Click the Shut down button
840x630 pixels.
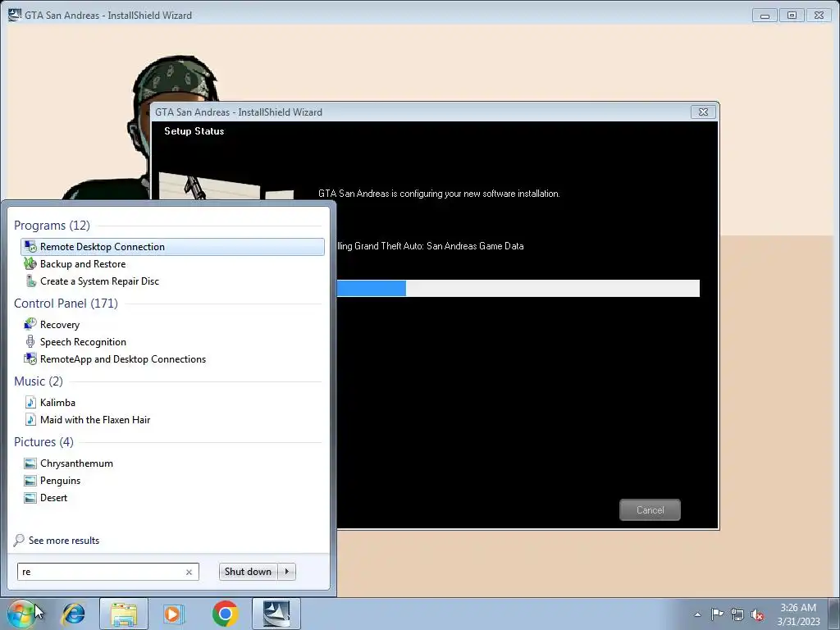(x=248, y=572)
